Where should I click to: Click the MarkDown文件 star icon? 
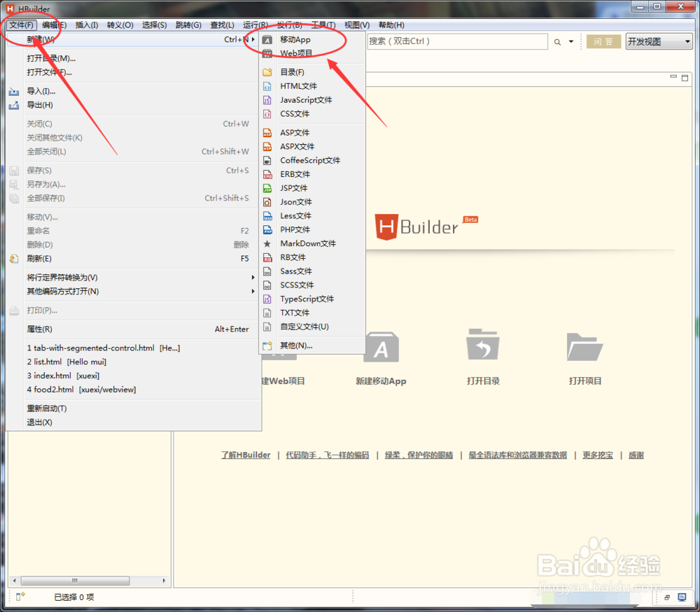(267, 243)
